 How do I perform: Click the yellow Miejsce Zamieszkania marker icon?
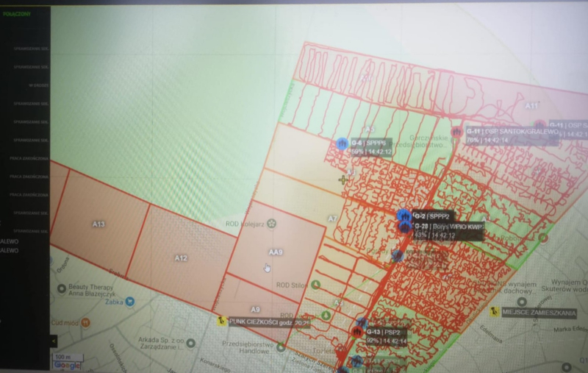[x=495, y=311]
